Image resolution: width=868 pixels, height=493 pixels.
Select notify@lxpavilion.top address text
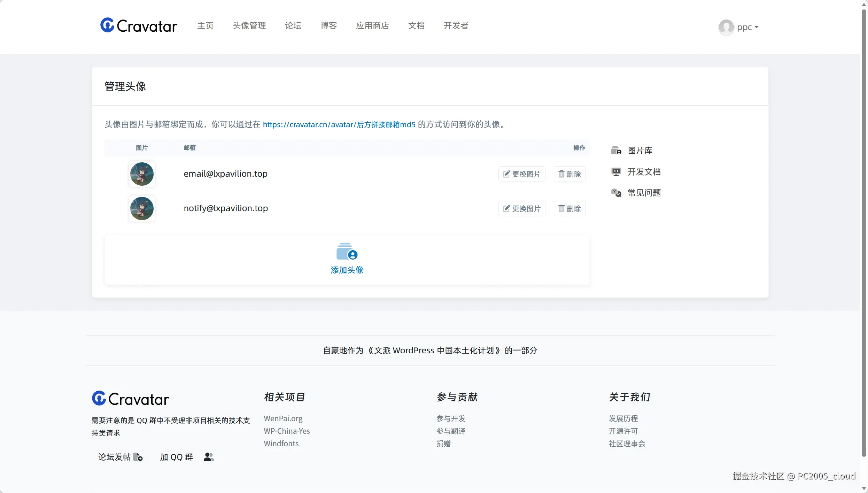[x=226, y=208]
